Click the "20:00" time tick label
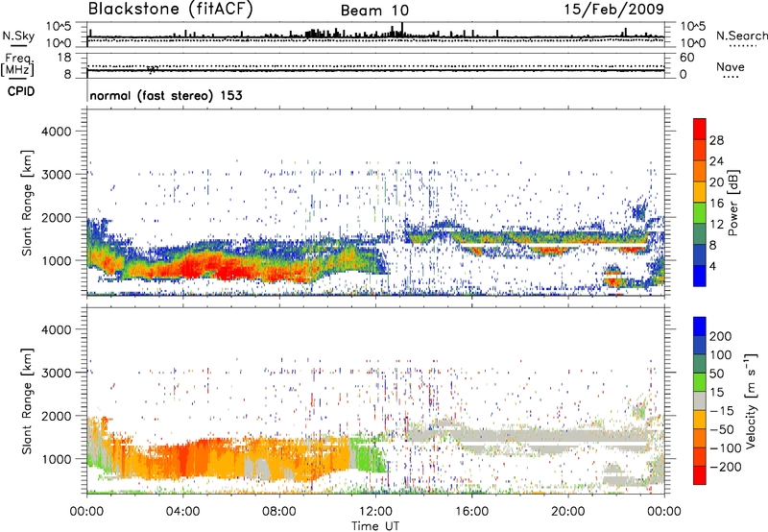768x532 pixels. [x=567, y=512]
